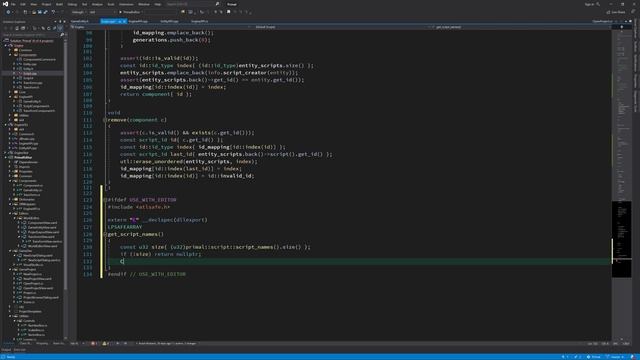The width and height of the screenshot is (640, 360).
Task: Select Logger.cs in Solution Explorer
Action: click(x=29, y=340)
